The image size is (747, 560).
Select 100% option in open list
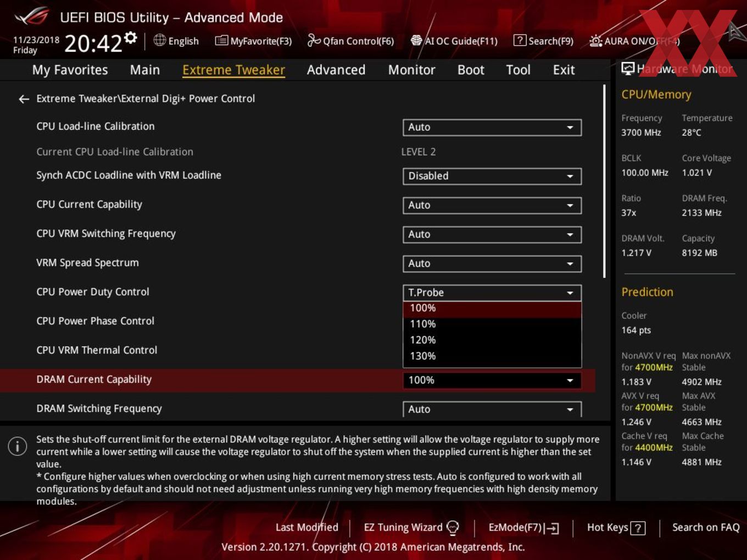point(492,309)
